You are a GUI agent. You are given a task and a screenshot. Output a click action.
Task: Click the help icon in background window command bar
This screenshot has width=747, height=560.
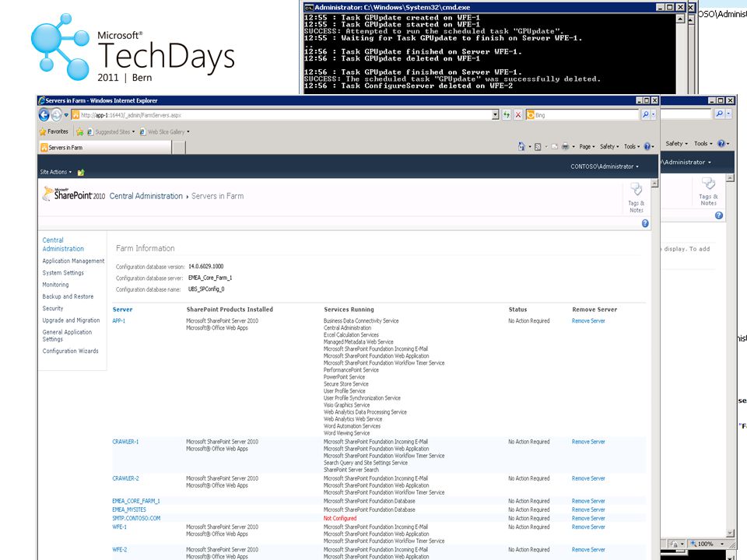pos(721,143)
